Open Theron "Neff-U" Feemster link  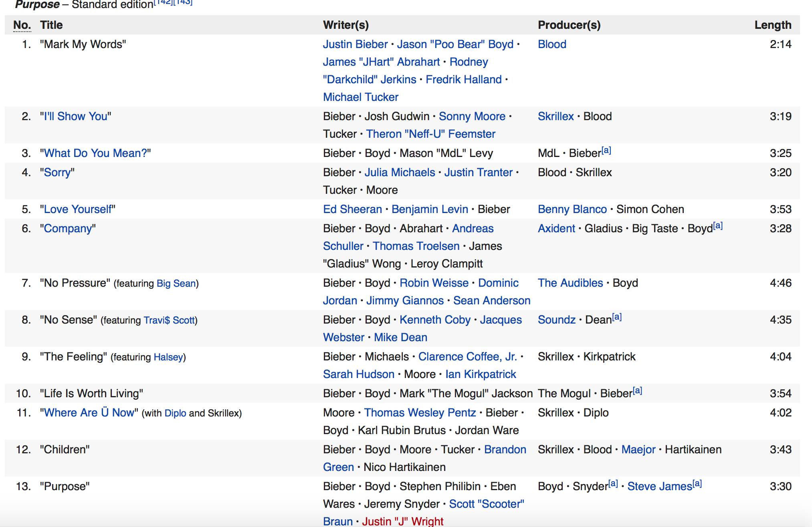(431, 134)
